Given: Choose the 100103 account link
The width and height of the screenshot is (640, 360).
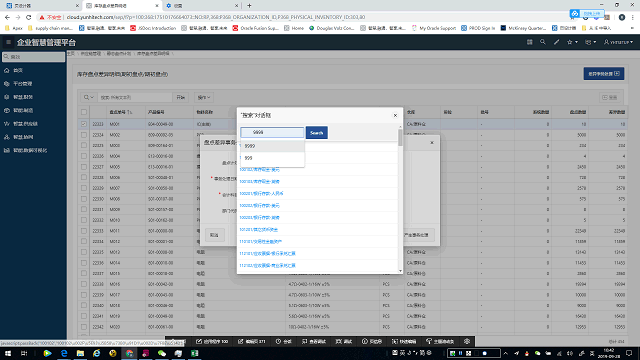Looking at the screenshot, I should coord(260,182).
